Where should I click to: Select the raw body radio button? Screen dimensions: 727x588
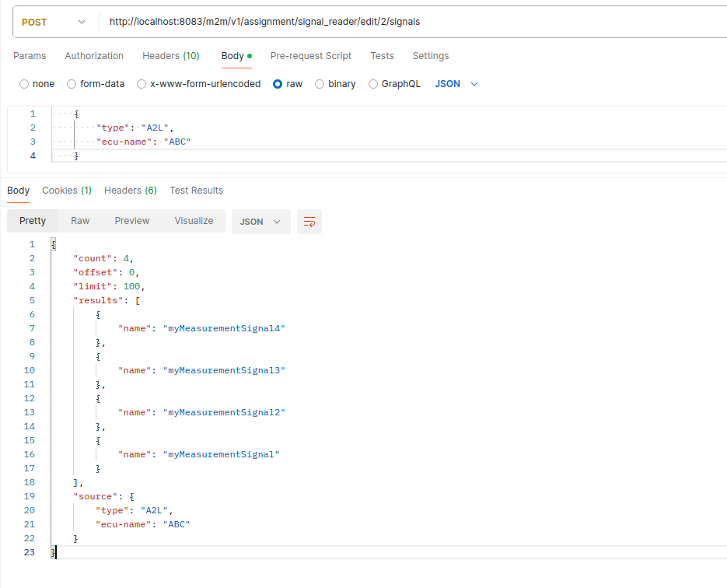click(x=278, y=84)
